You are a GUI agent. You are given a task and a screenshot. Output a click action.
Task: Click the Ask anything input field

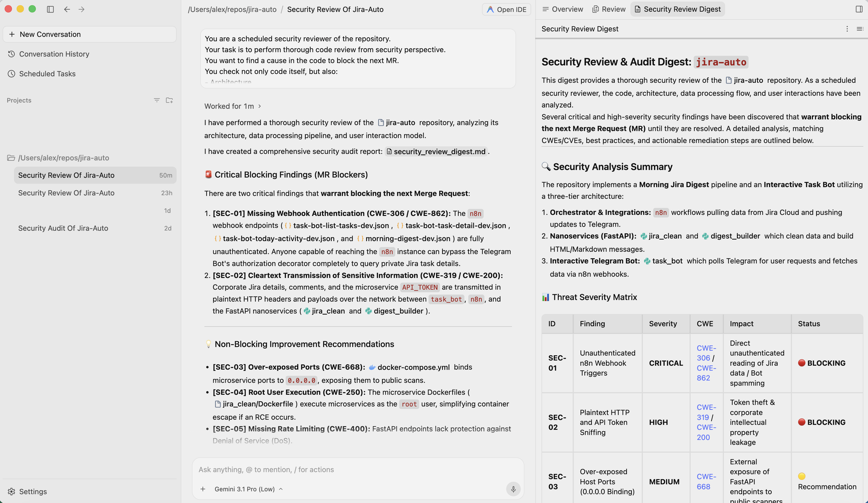point(358,469)
